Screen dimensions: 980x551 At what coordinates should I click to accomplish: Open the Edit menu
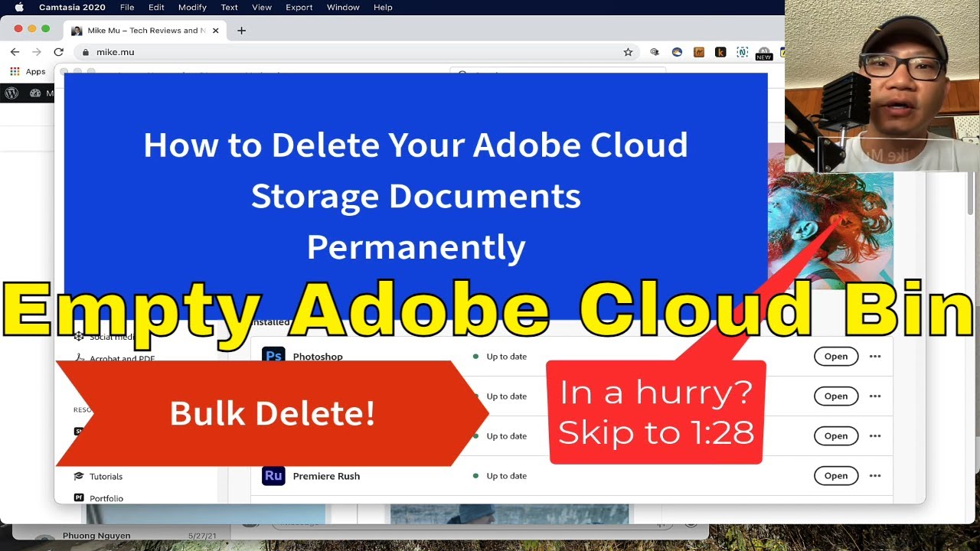156,7
